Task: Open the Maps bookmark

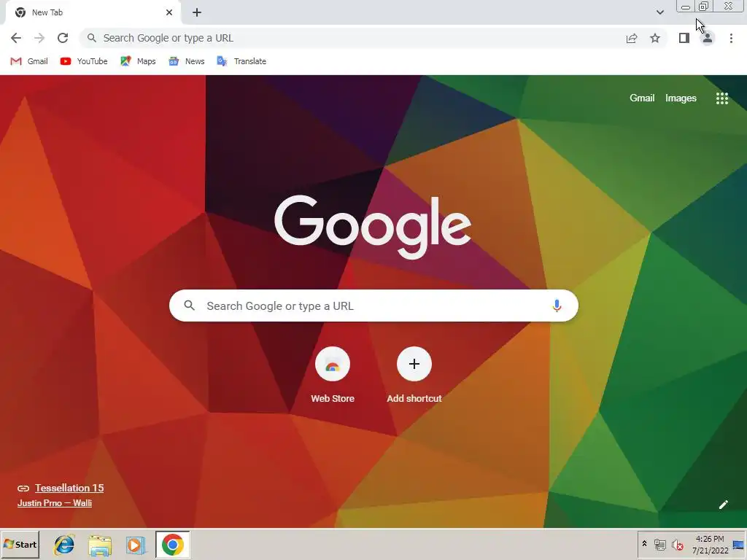Action: [138, 61]
